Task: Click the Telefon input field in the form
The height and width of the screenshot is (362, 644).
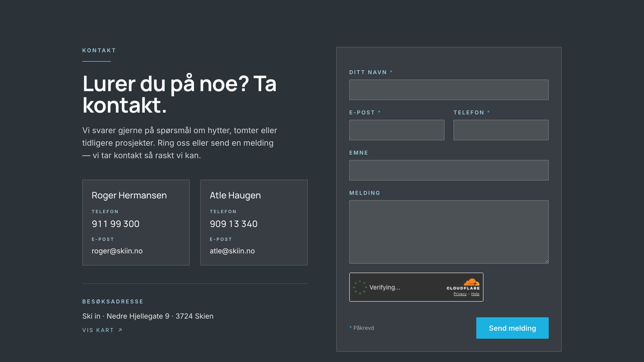Action: (x=501, y=130)
